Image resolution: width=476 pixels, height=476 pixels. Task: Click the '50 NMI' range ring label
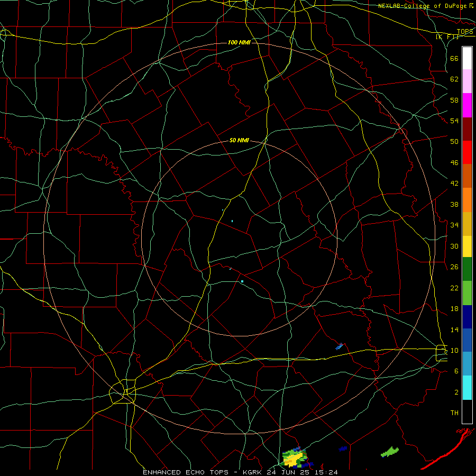[239, 140]
